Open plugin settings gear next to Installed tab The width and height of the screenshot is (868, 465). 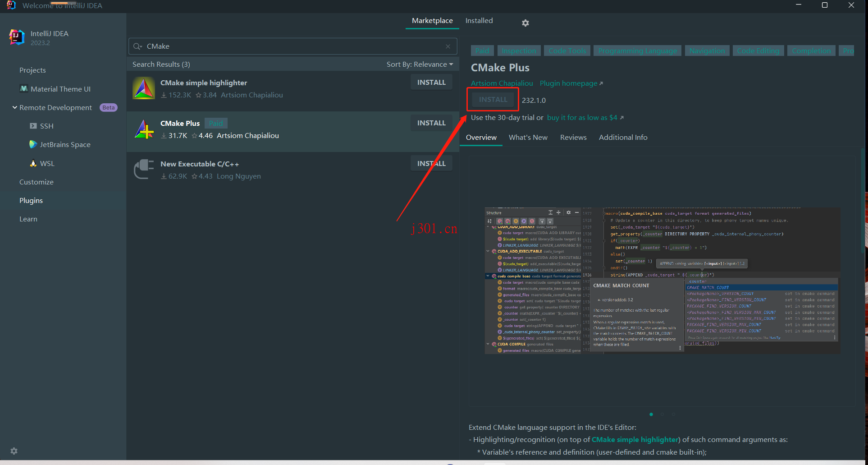[525, 23]
